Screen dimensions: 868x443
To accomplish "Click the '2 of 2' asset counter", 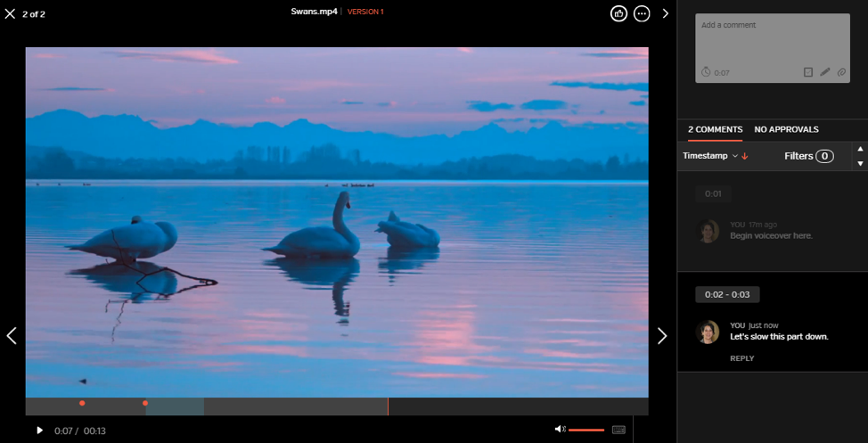I will click(x=34, y=14).
